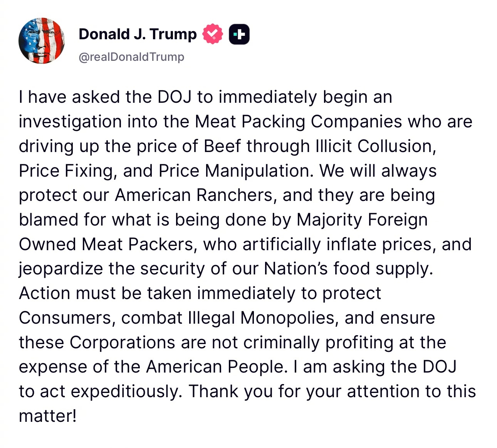Click the final word "matter!"

point(48,416)
